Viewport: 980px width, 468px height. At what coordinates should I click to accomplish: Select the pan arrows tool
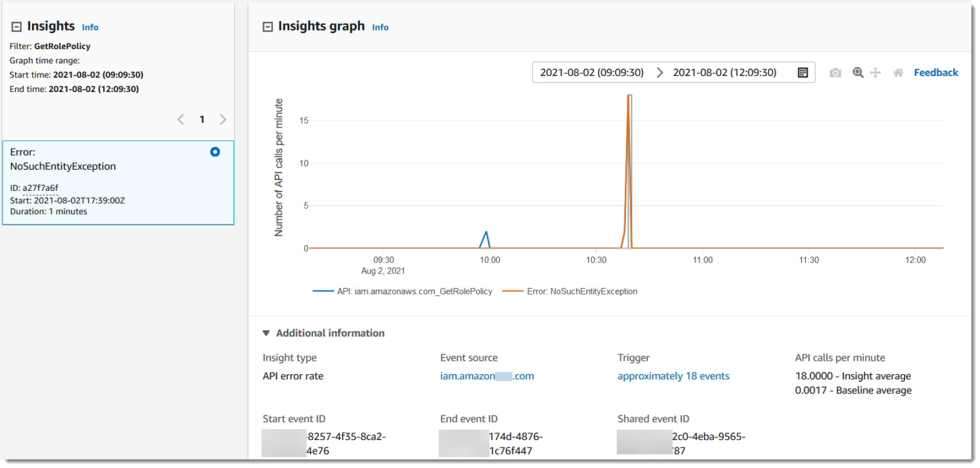[x=875, y=73]
